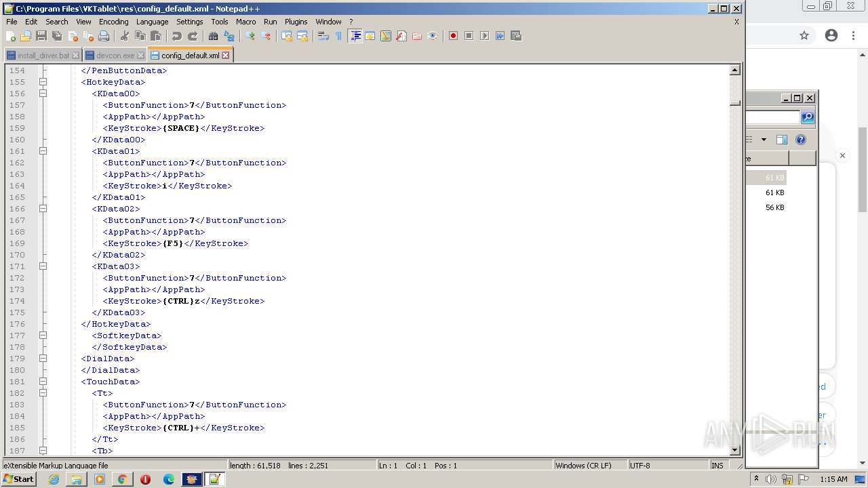Toggle show all characters pilcrow icon
This screenshot has width=868, height=488.
pos(339,36)
